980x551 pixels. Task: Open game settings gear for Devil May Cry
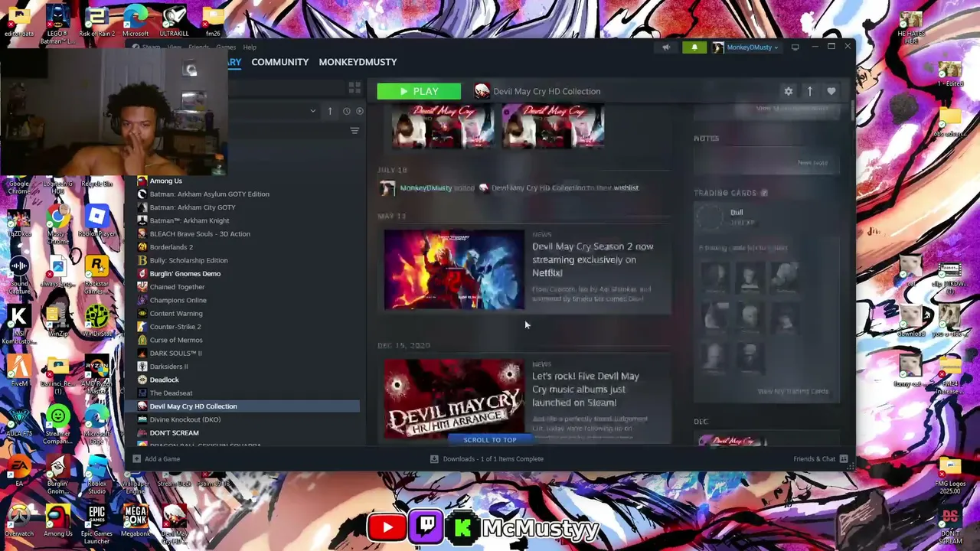point(789,91)
